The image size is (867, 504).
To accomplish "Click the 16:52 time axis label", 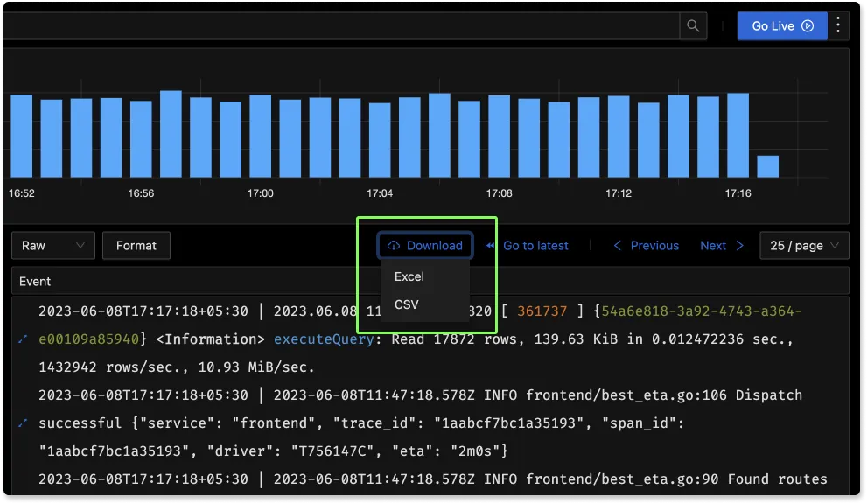I will click(x=22, y=193).
